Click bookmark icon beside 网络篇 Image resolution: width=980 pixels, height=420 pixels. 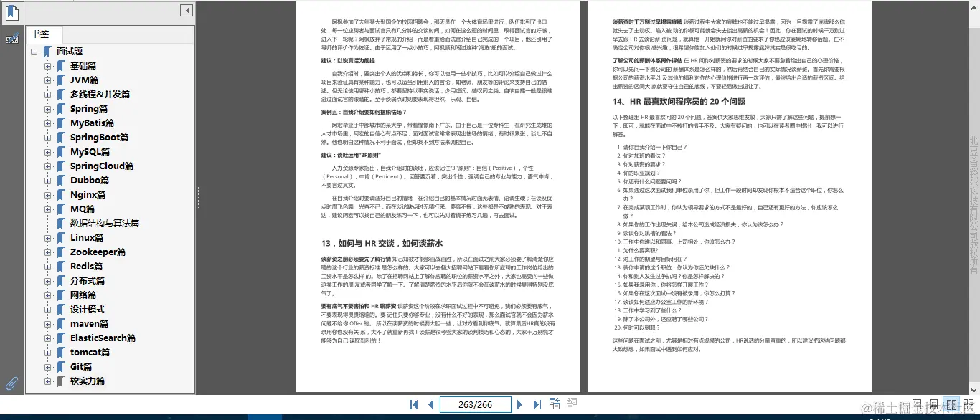coord(62,295)
